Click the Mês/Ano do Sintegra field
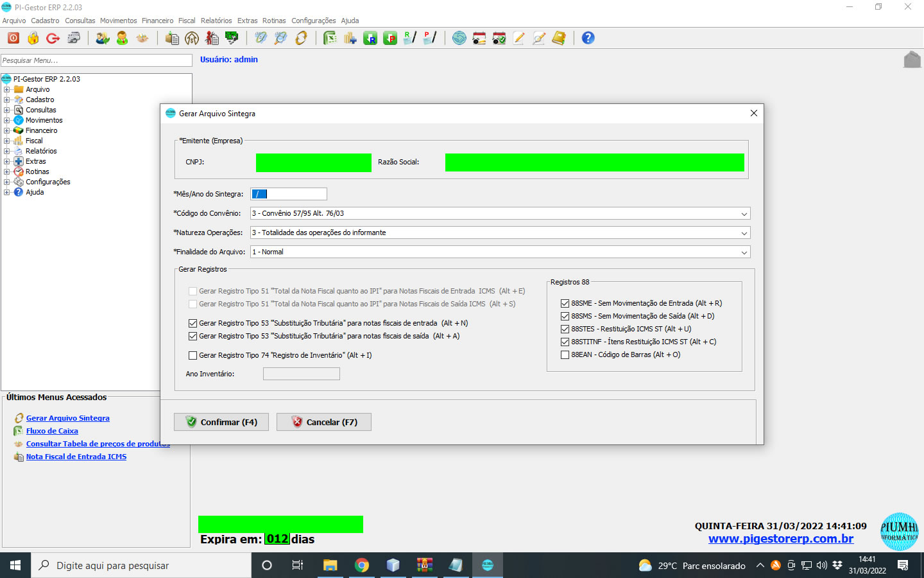 (x=289, y=194)
